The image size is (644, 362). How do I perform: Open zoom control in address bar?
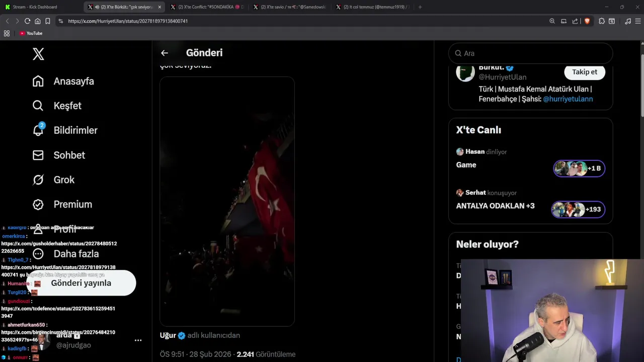552,21
